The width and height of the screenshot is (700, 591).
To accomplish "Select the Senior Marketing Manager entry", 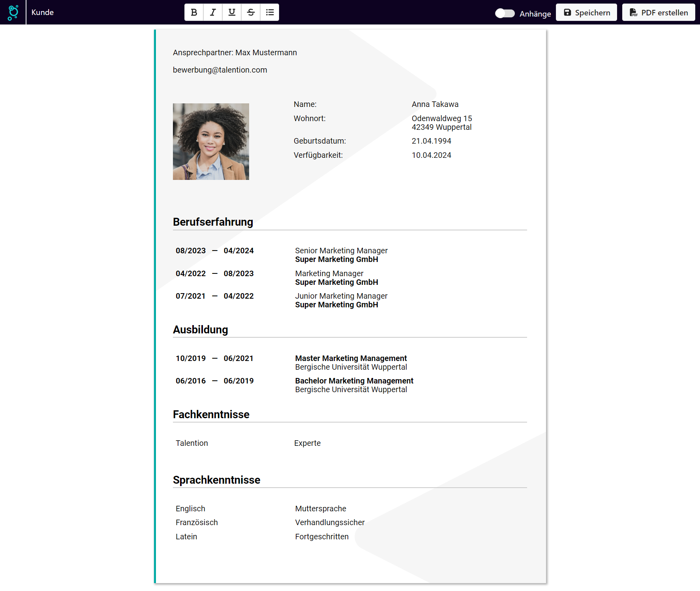I will pyautogui.click(x=341, y=251).
